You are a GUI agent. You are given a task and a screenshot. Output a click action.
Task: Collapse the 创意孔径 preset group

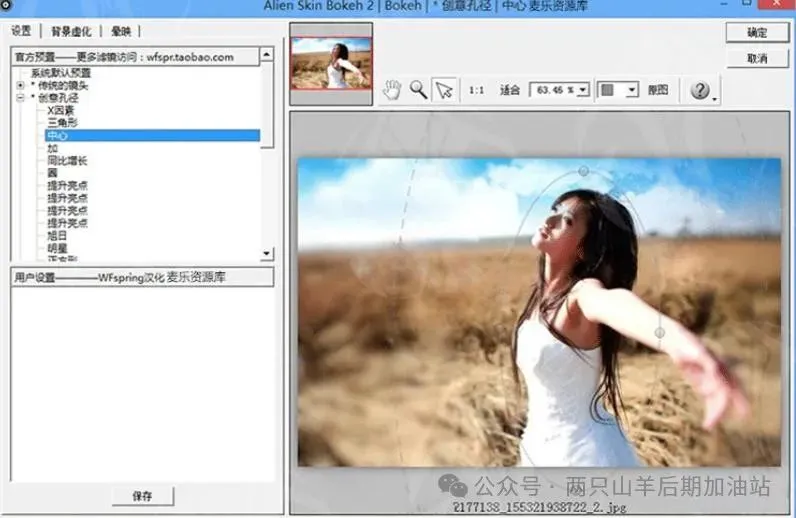(x=20, y=98)
